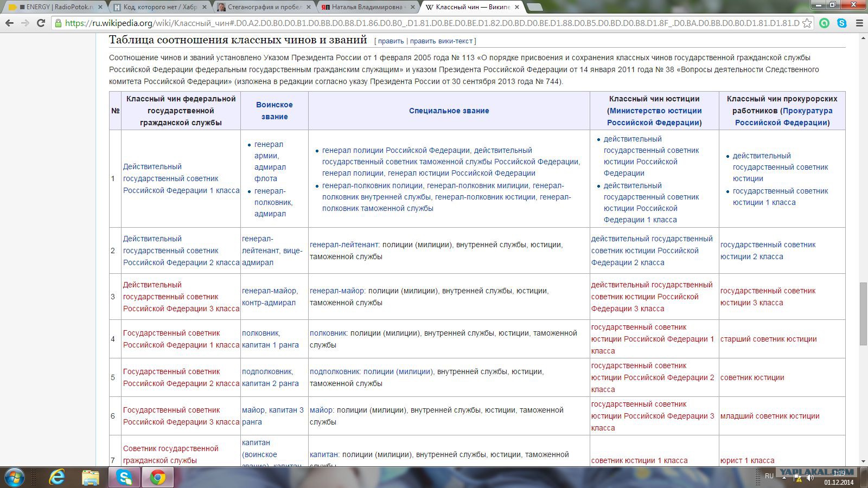
Task: Open 'майор, капитан 3 ранга' link
Action: 273,416
